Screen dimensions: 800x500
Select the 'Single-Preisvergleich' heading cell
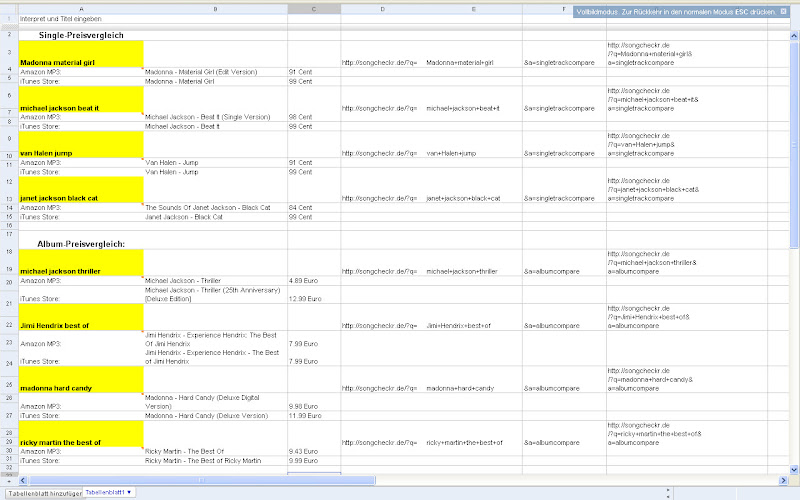81,35
